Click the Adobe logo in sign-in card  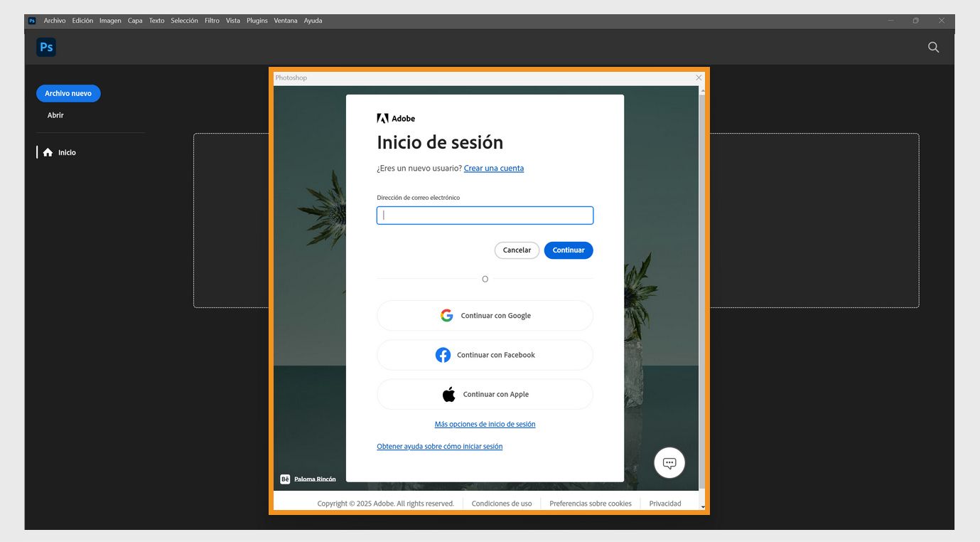click(396, 118)
